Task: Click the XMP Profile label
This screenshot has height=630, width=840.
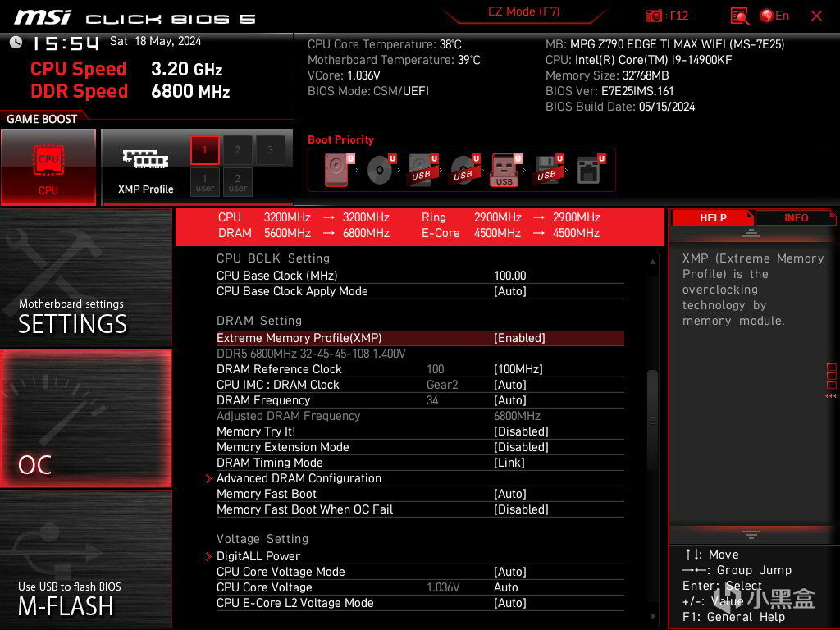Action: pos(146,189)
